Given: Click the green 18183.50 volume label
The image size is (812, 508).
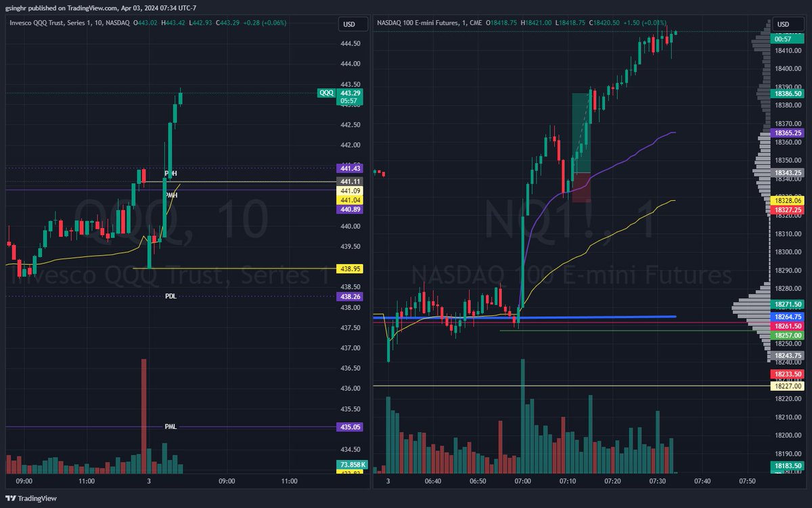Looking at the screenshot, I should pyautogui.click(x=787, y=466).
